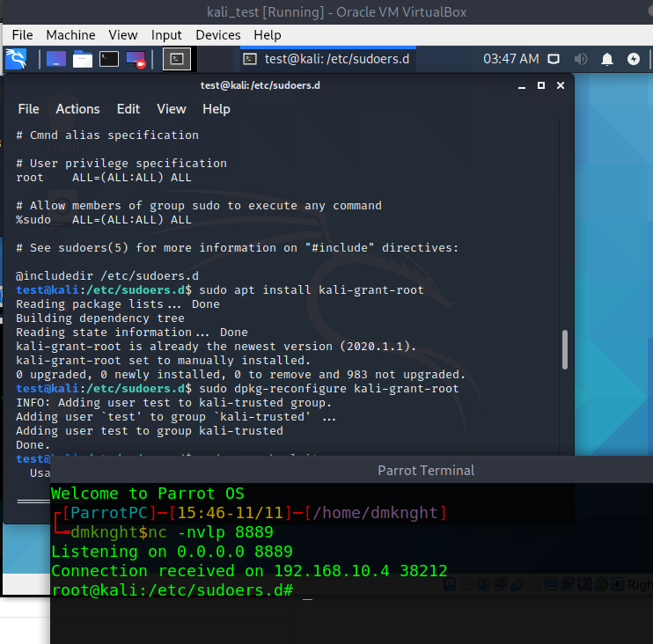Open VirtualBox File menu
This screenshot has width=653, height=644.
coord(22,35)
